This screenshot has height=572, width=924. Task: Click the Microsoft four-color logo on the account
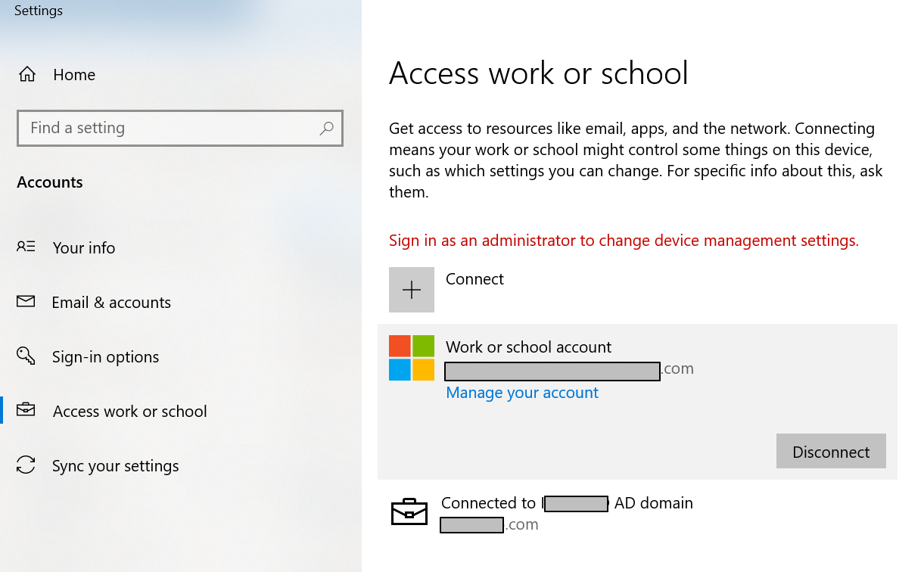pyautogui.click(x=412, y=356)
